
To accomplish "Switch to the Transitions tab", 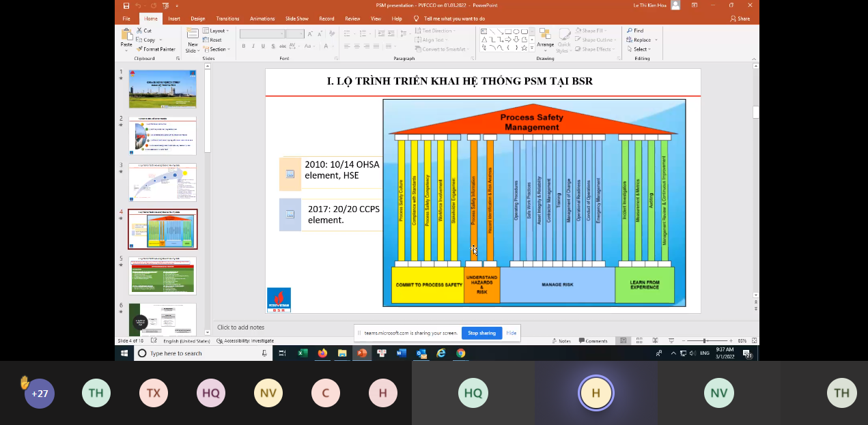I will [227, 18].
